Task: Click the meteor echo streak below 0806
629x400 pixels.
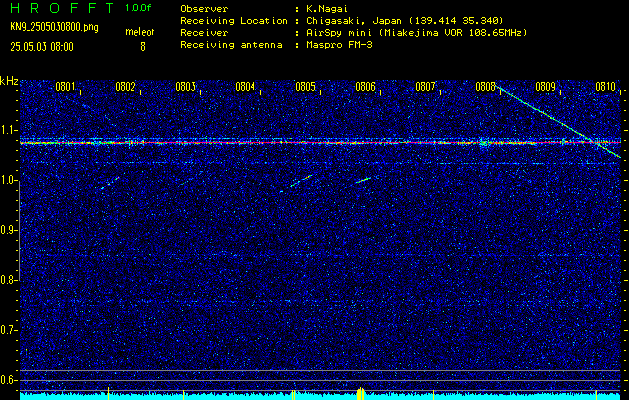Action: [363, 180]
